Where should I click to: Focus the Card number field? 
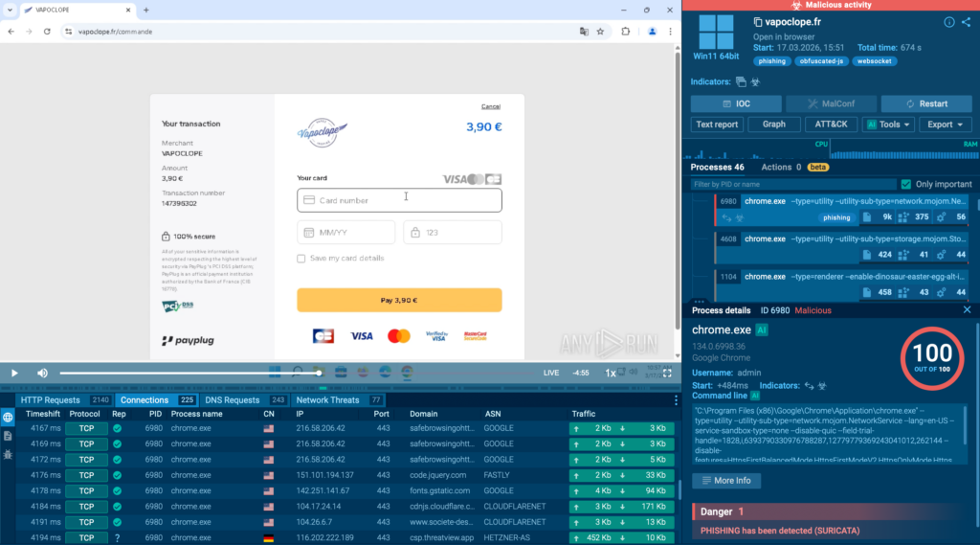tap(399, 200)
